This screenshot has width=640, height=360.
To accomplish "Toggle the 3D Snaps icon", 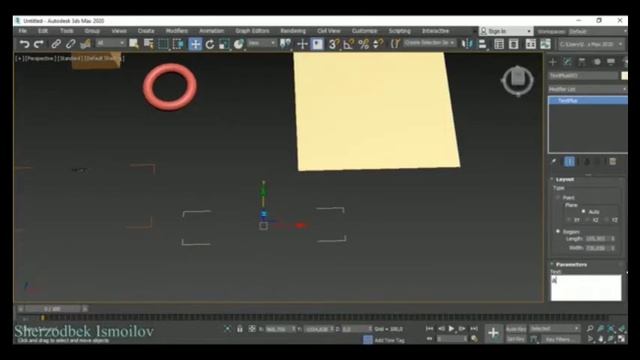I will point(334,44).
